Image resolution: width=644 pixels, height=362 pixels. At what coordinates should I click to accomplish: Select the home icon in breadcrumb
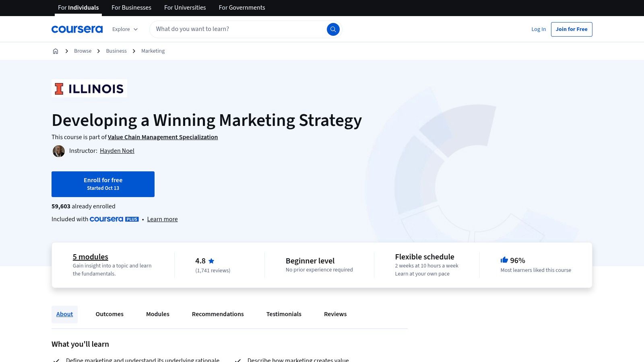(x=56, y=51)
